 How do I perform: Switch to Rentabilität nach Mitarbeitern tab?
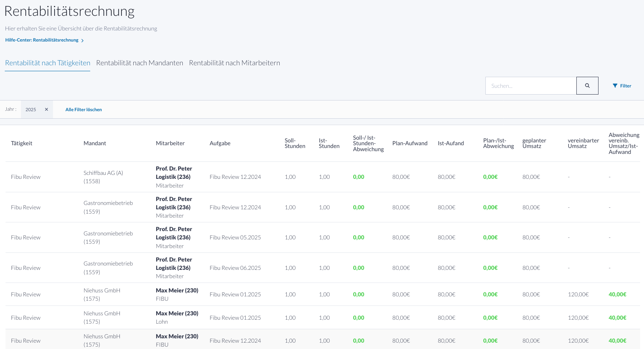[x=234, y=63]
